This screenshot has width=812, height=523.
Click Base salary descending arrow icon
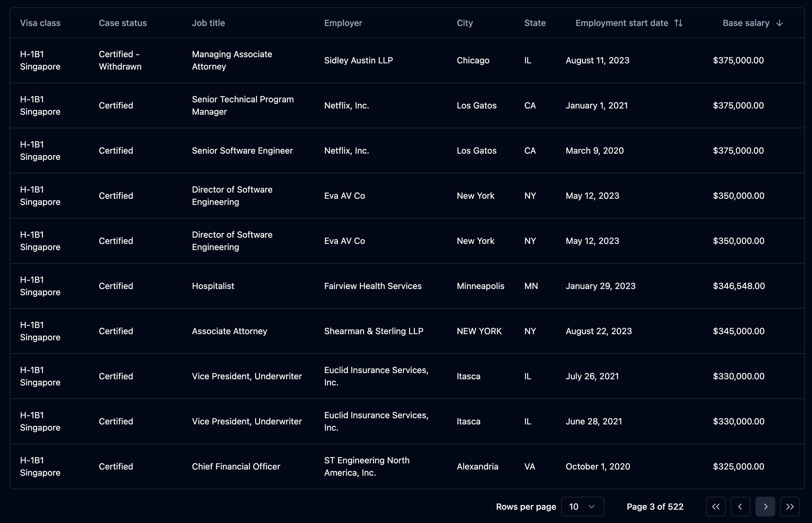[780, 23]
